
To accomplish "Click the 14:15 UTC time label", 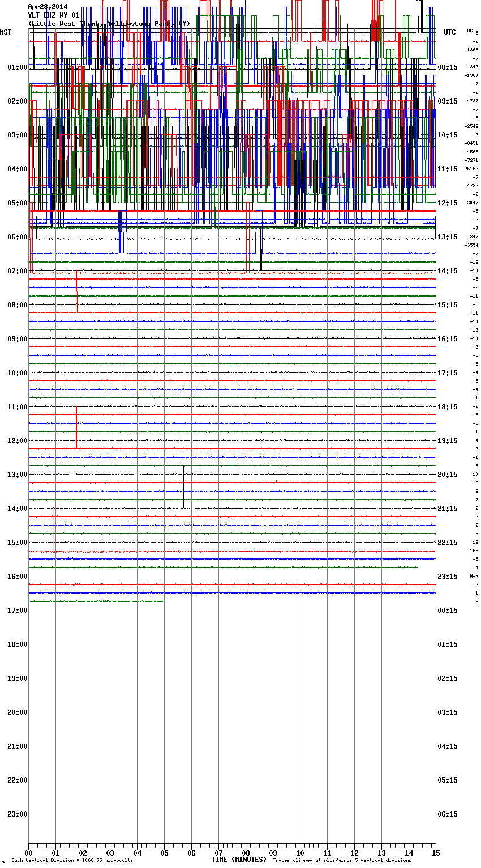I will pyautogui.click(x=448, y=271).
